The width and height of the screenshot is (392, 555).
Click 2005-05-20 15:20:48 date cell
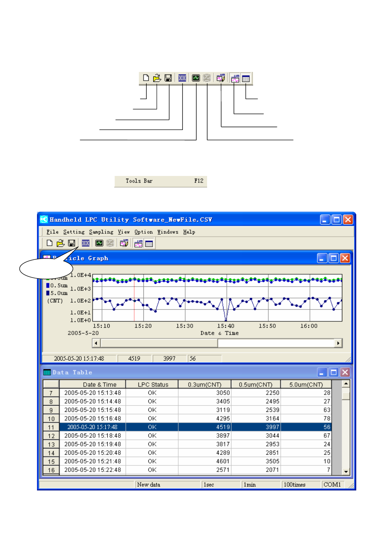click(x=93, y=453)
